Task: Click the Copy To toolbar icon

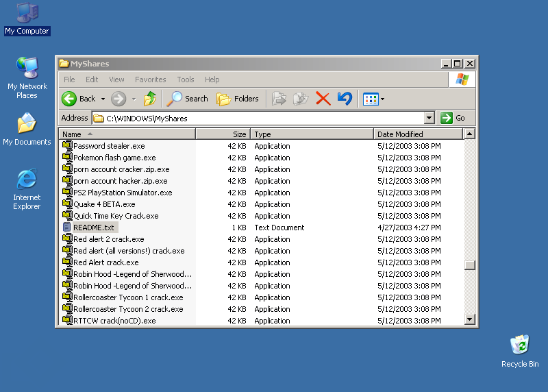Action: click(301, 99)
